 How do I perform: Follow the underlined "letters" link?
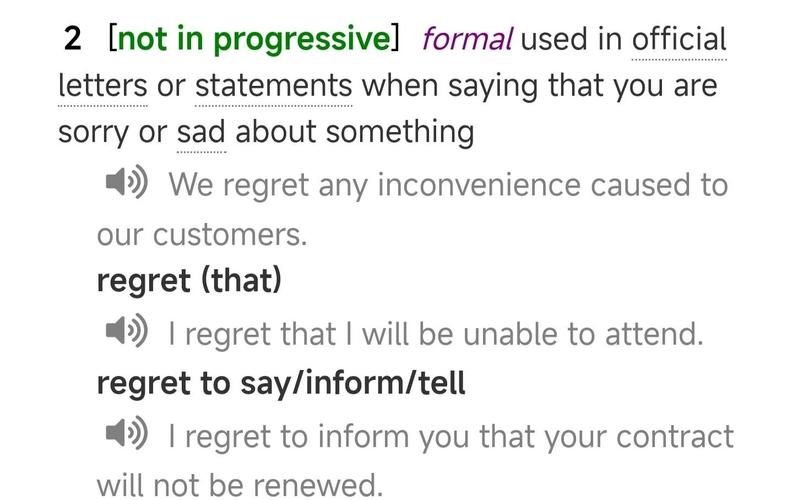103,86
